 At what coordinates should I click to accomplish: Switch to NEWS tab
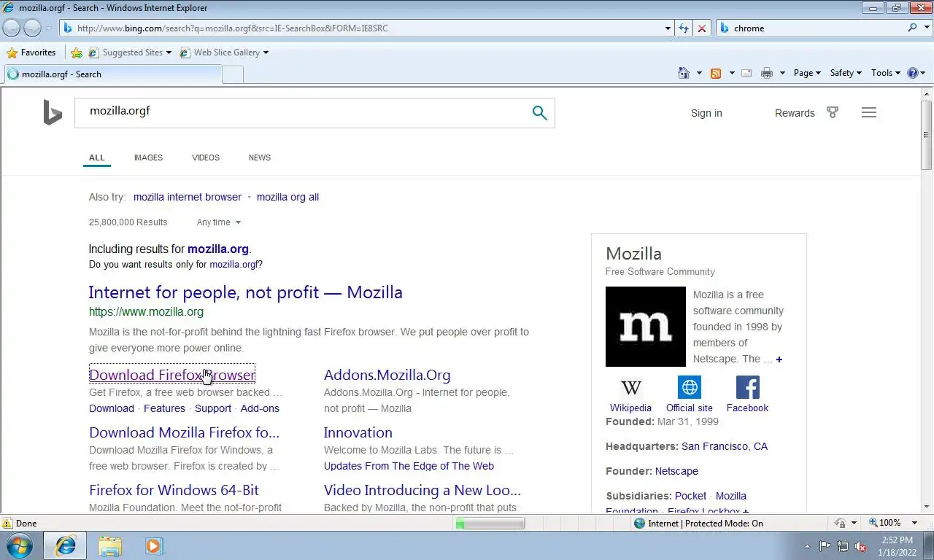coord(260,157)
